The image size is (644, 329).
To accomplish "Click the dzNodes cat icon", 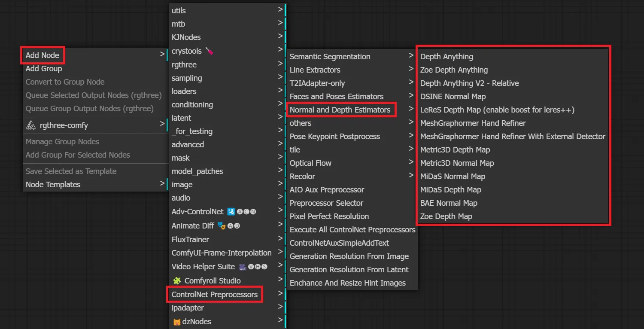I will (176, 322).
